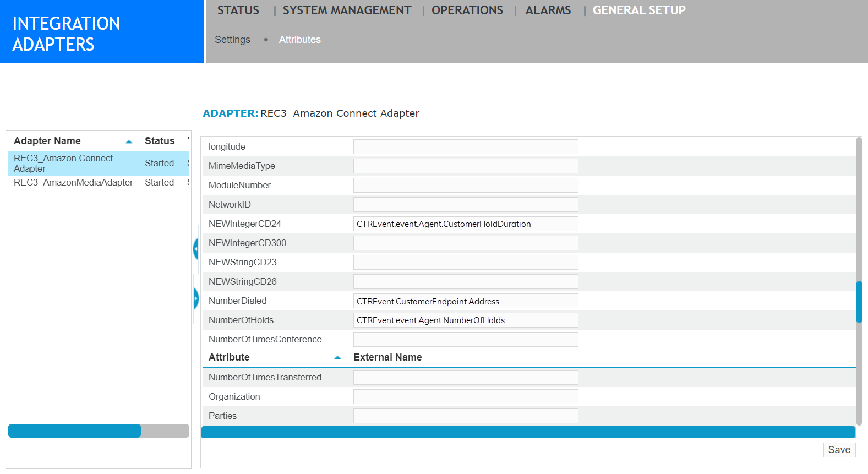The height and width of the screenshot is (474, 868).
Task: Click the Status column header
Action: pos(160,141)
